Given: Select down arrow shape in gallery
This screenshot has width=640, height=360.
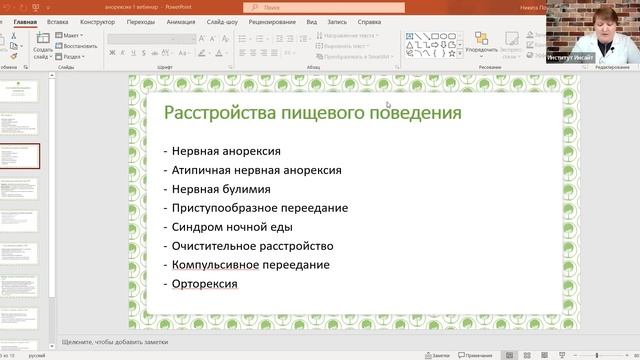Looking at the screenshot, I should 443,45.
